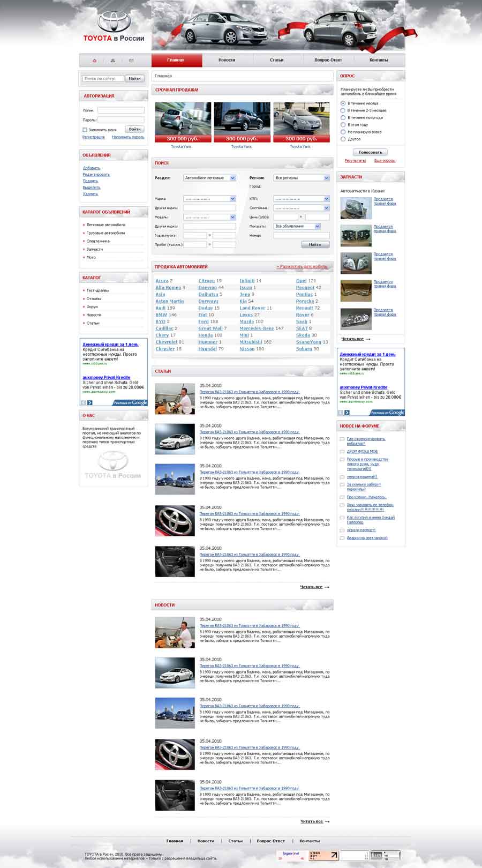Next arrow in the left Google ad block

(x=90, y=402)
